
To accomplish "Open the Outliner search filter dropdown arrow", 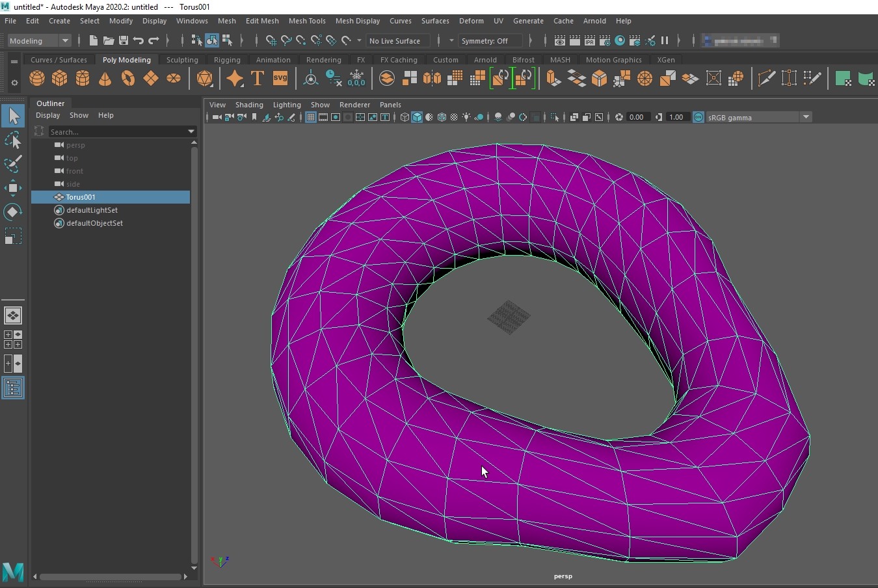I will (191, 131).
